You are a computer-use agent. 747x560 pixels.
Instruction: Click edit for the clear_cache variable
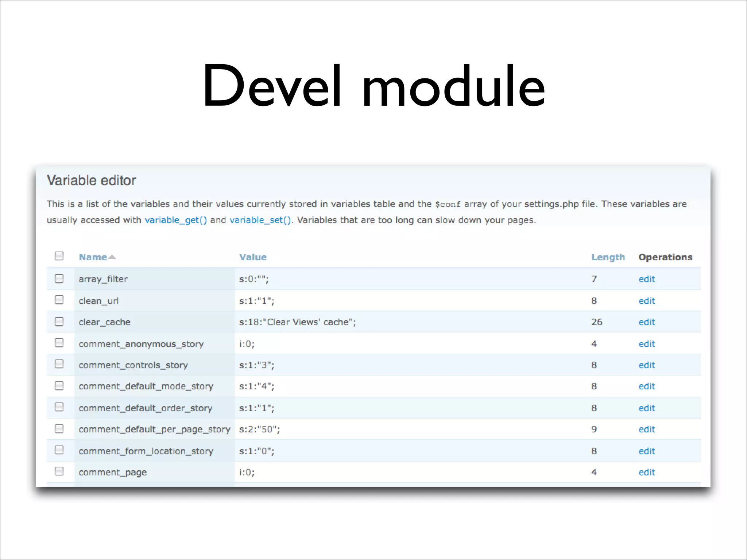647,322
